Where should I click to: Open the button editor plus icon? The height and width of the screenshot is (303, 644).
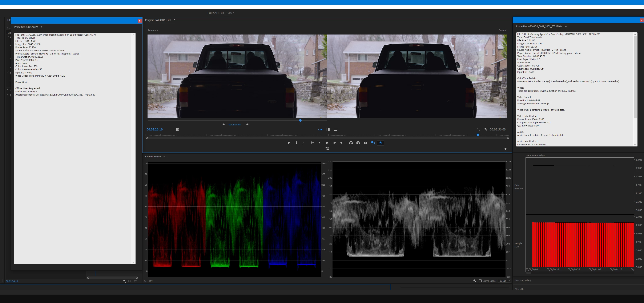[505, 149]
